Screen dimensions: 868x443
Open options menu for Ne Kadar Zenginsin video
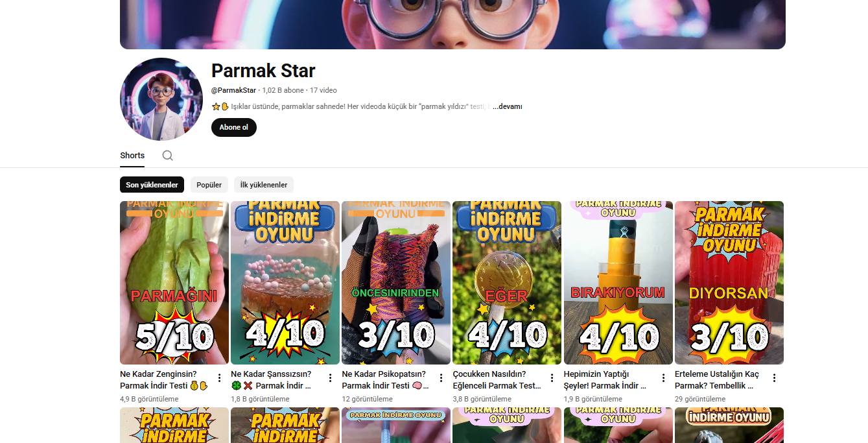pyautogui.click(x=219, y=378)
